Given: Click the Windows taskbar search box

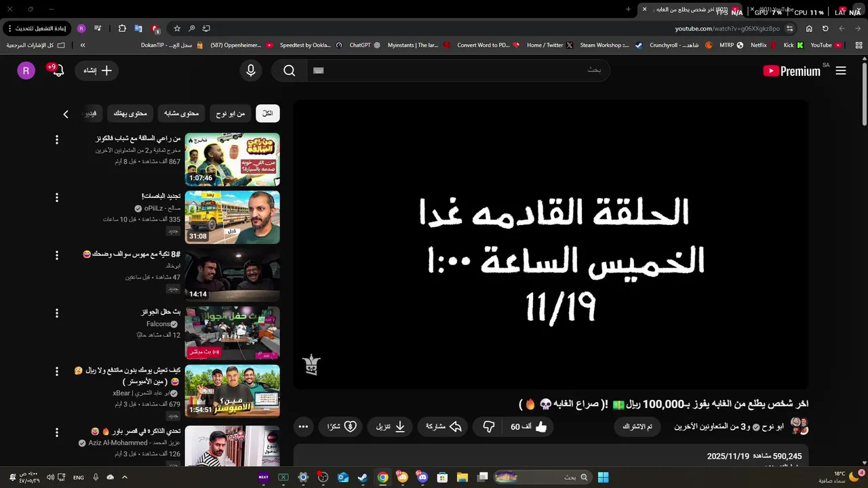Looking at the screenshot, I should click(x=542, y=477).
